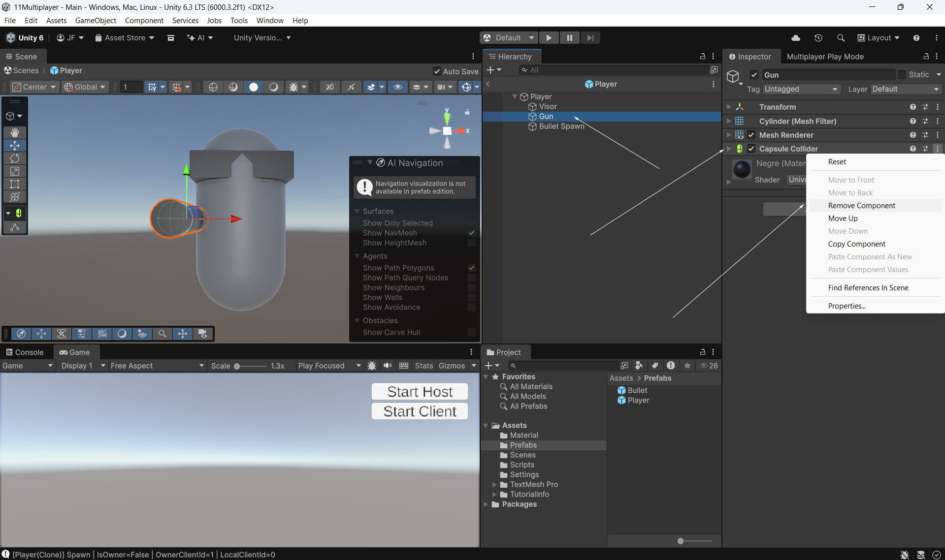Image resolution: width=945 pixels, height=560 pixels.
Task: Expand the Transform component
Action: (729, 107)
